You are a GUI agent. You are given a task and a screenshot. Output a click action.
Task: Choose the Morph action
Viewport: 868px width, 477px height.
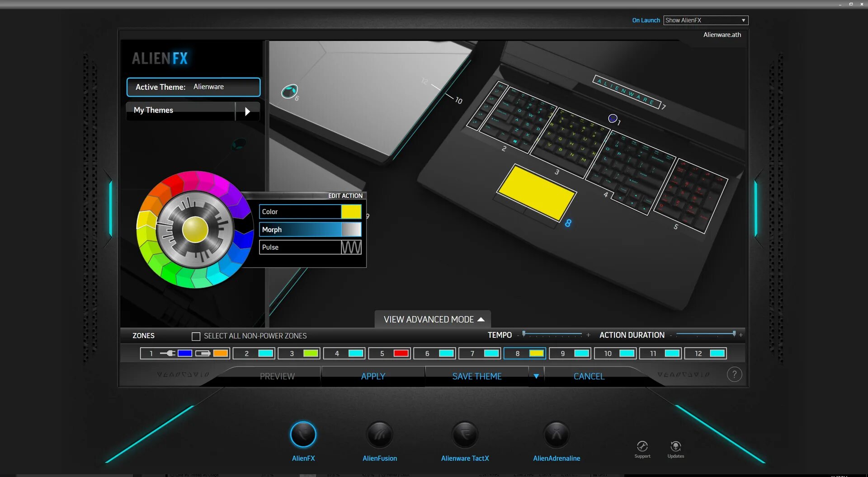coord(310,229)
